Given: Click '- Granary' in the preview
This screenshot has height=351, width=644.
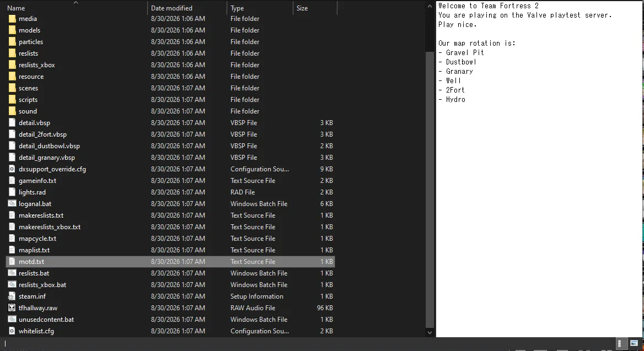Looking at the screenshot, I should click(x=455, y=72).
